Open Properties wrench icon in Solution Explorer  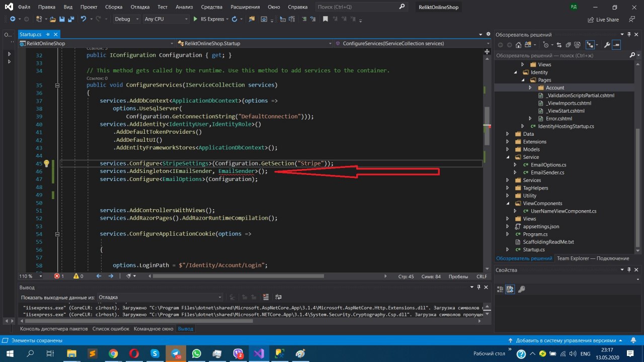click(x=607, y=45)
